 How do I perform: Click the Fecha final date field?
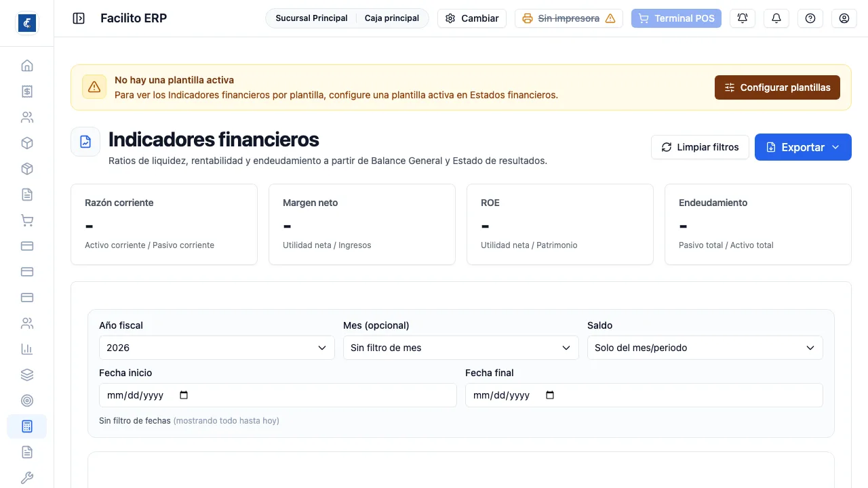[x=644, y=395]
